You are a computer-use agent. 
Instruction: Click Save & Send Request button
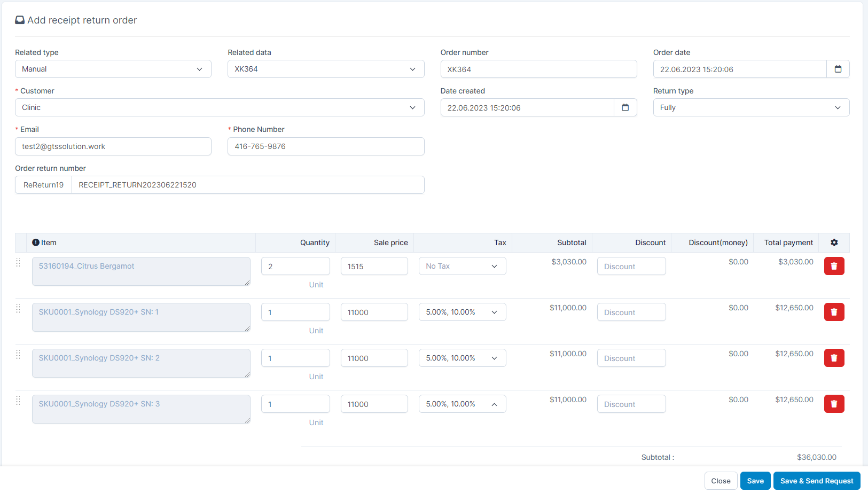tap(817, 481)
